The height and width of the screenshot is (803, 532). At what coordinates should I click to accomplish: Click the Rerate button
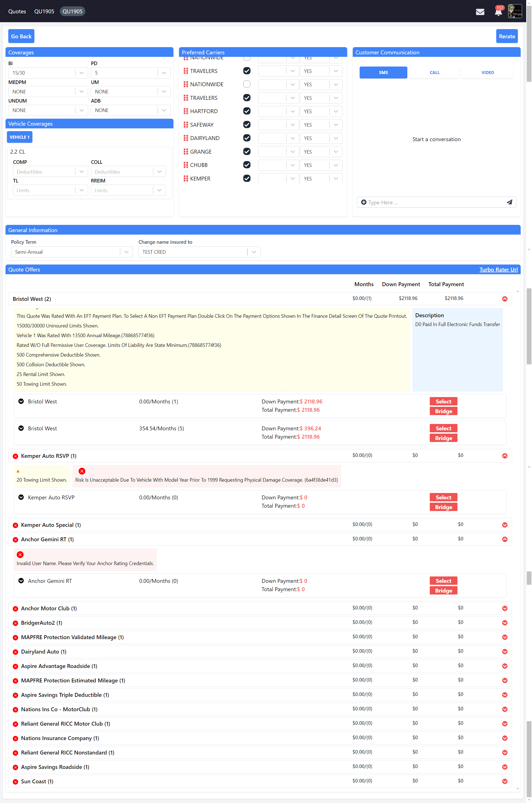(507, 36)
